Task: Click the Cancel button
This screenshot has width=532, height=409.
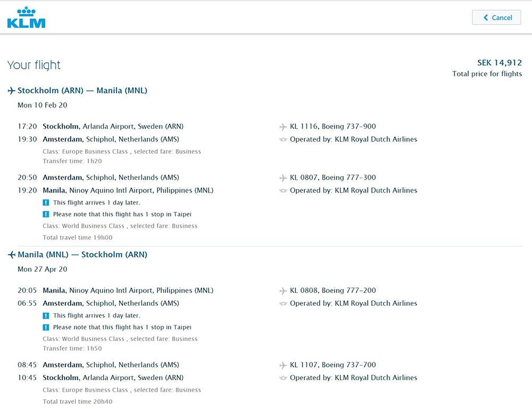Action: (x=496, y=18)
